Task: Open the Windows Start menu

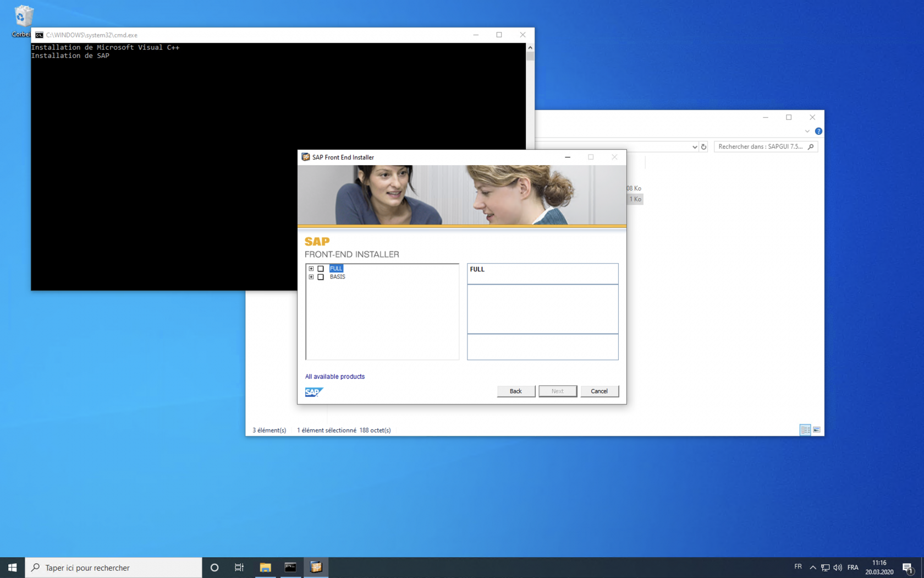Action: (x=12, y=568)
